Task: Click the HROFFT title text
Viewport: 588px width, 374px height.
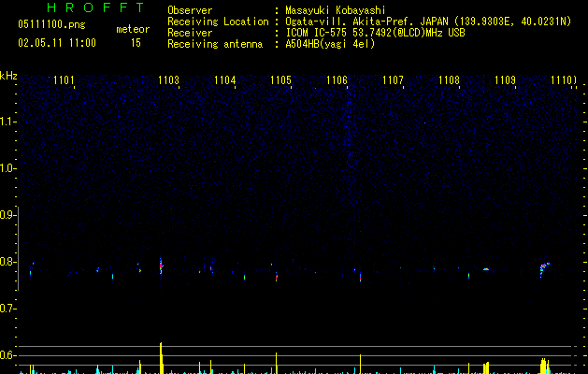Action: [96, 7]
